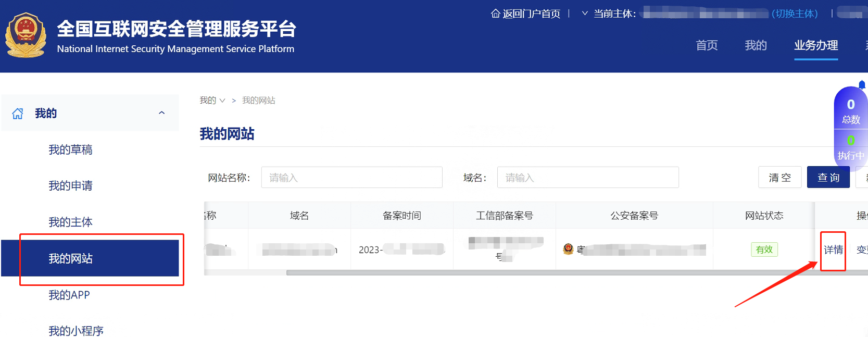868x337 pixels.
Task: Click the police badge icon in 公安备案号 cell
Action: pyautogui.click(x=568, y=249)
